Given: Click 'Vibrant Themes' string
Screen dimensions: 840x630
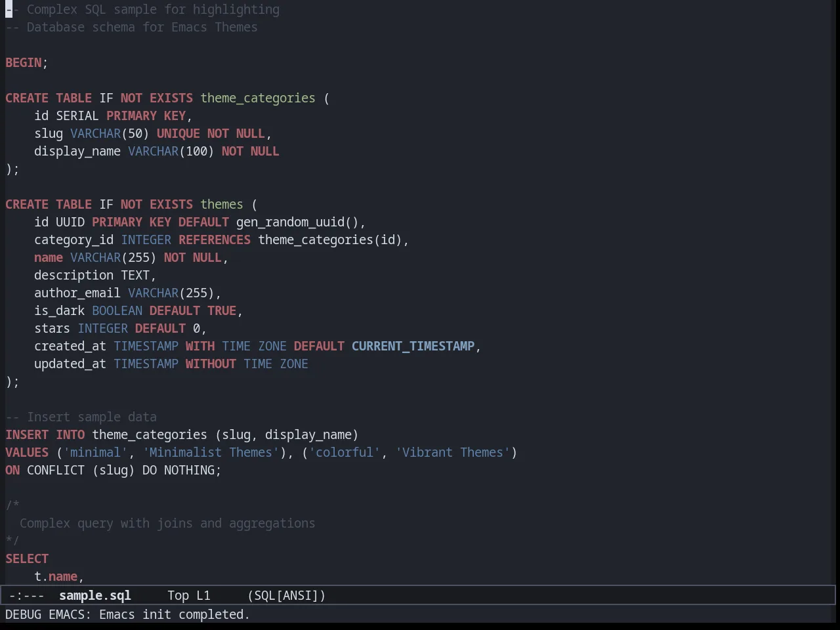Looking at the screenshot, I should [x=453, y=452].
